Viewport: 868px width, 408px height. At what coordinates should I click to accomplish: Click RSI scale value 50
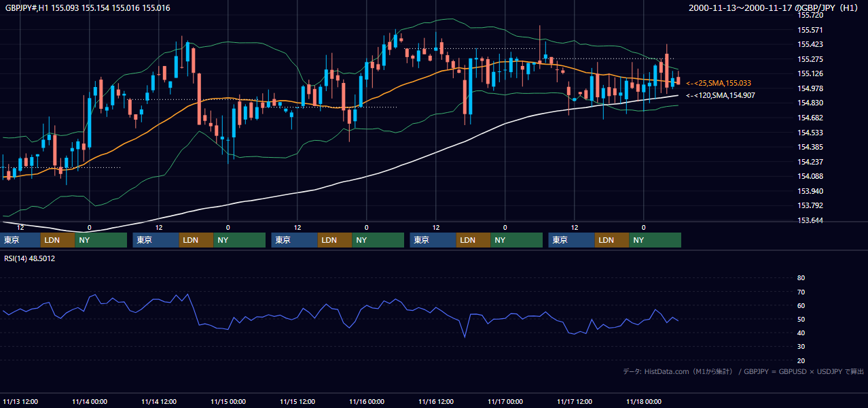pos(801,319)
